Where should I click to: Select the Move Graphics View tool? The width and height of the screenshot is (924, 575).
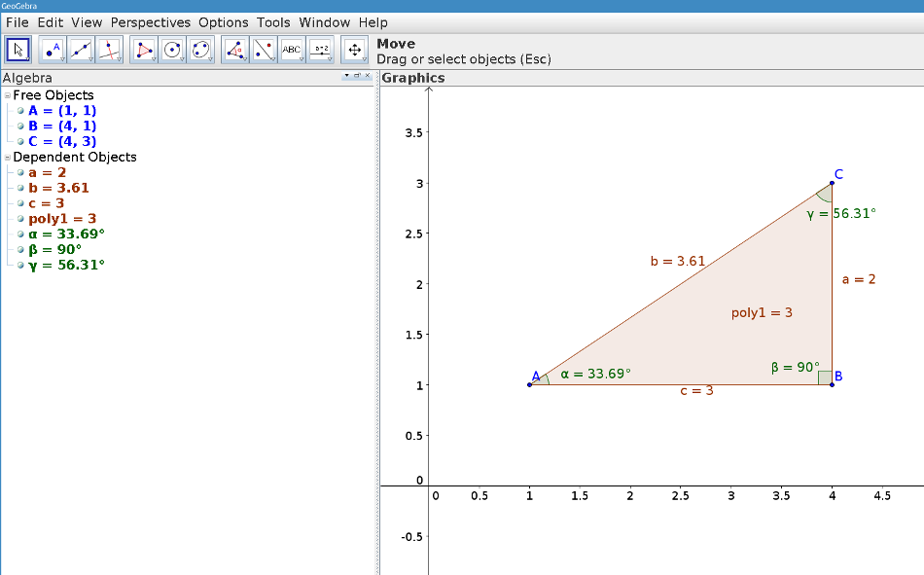coord(354,49)
